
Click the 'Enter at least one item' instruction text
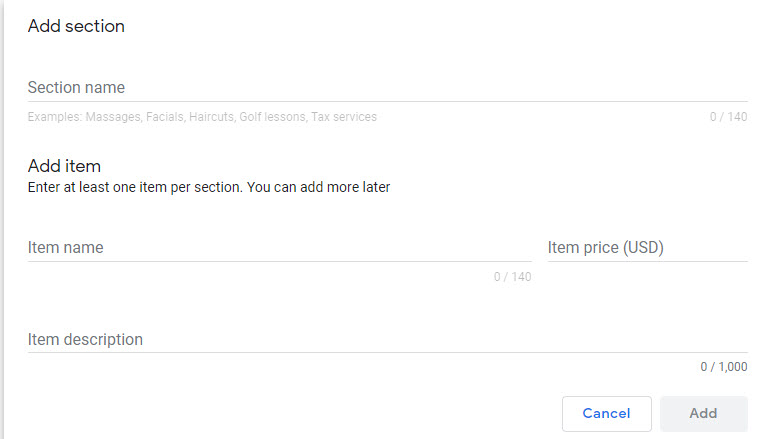[209, 187]
